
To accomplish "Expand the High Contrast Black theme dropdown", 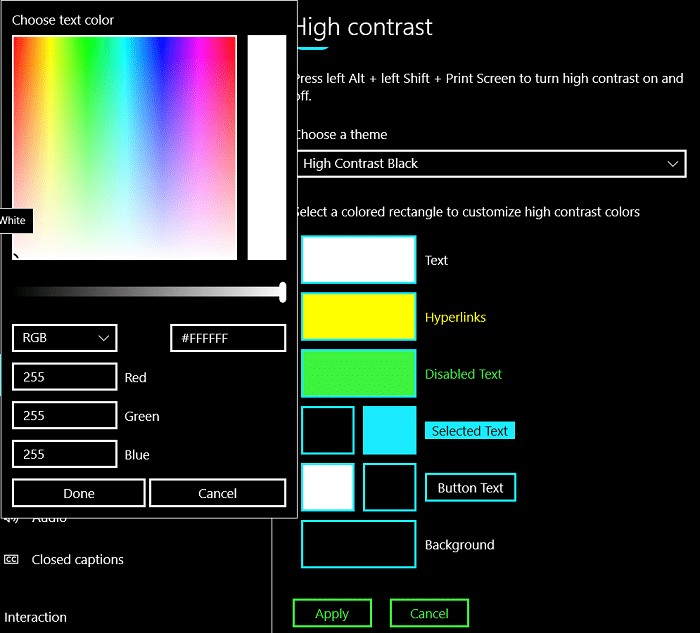I will click(491, 164).
